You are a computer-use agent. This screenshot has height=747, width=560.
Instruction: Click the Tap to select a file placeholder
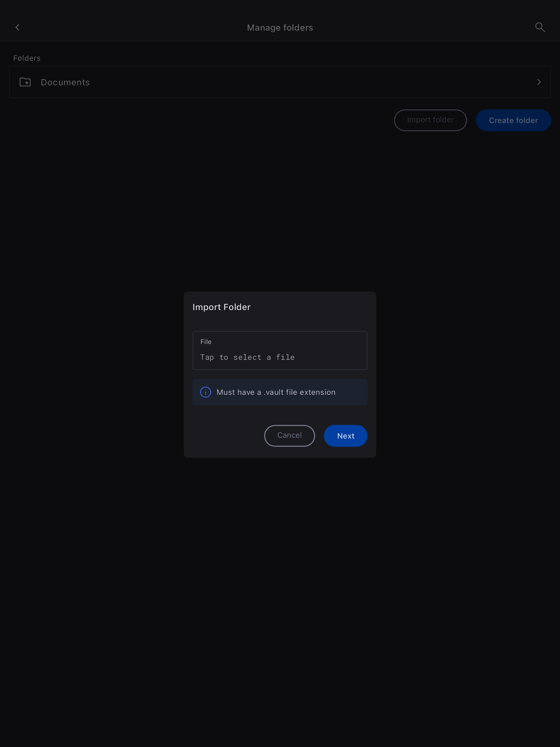247,357
